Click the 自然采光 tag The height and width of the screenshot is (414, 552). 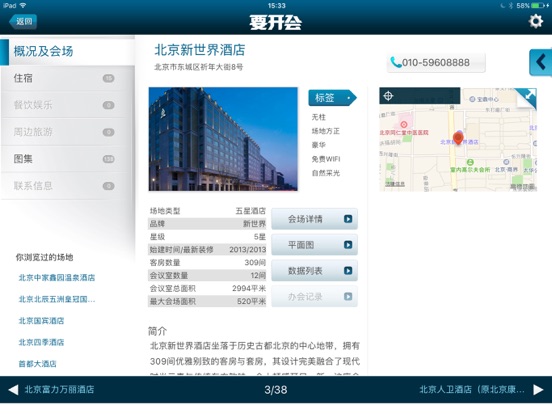point(326,173)
